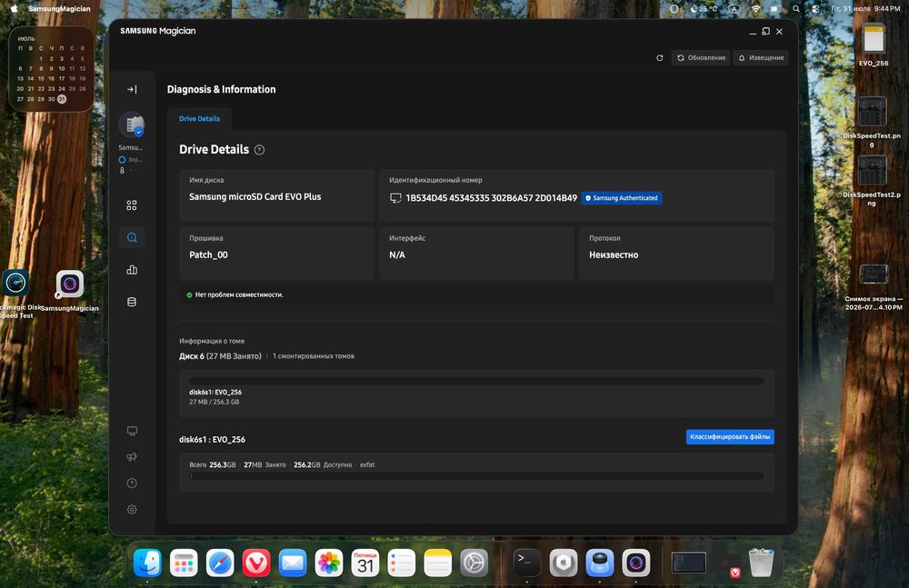Open Control Center in menu bar
Image resolution: width=909 pixels, height=588 pixels.
pos(815,9)
